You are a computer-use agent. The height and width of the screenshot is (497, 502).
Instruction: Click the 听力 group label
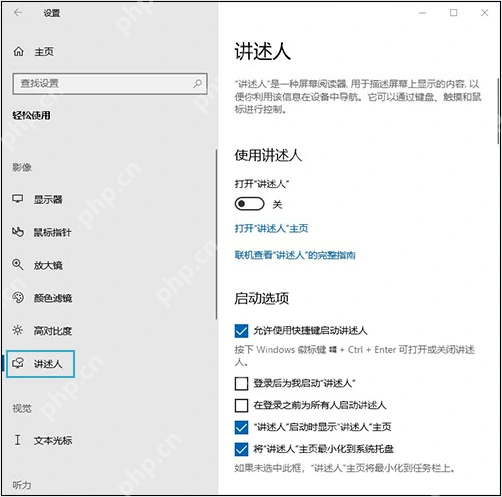[x=22, y=485]
